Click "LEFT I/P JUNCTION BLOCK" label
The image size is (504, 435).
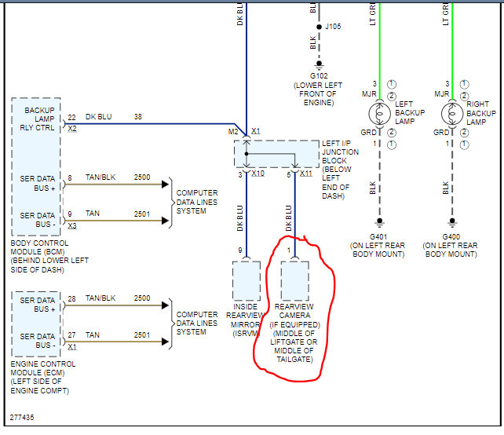click(x=341, y=152)
